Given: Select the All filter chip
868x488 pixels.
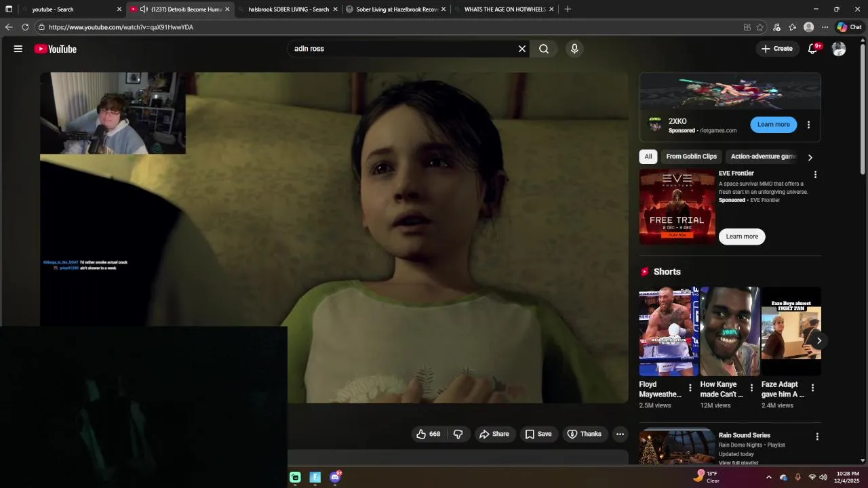Looking at the screenshot, I should pos(648,157).
